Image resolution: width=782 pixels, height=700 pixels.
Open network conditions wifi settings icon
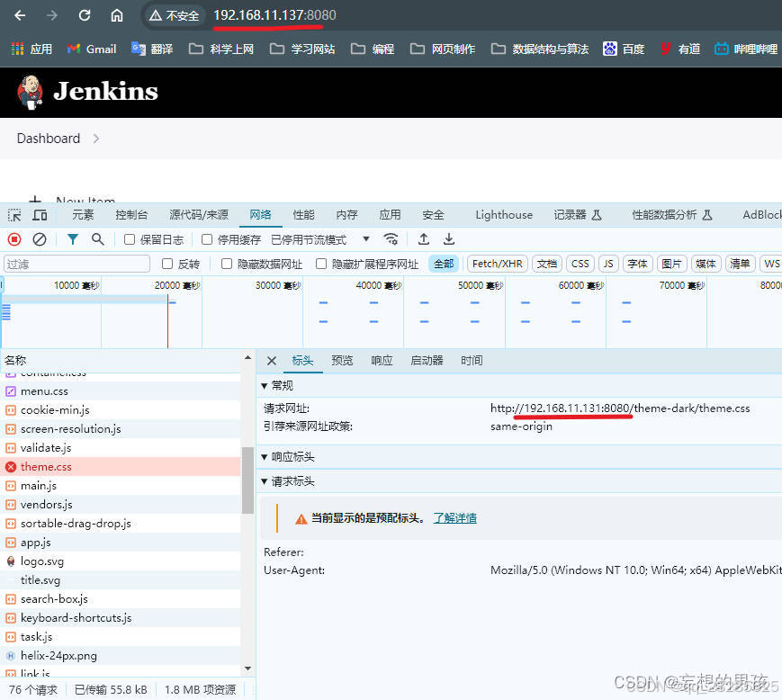coord(391,239)
